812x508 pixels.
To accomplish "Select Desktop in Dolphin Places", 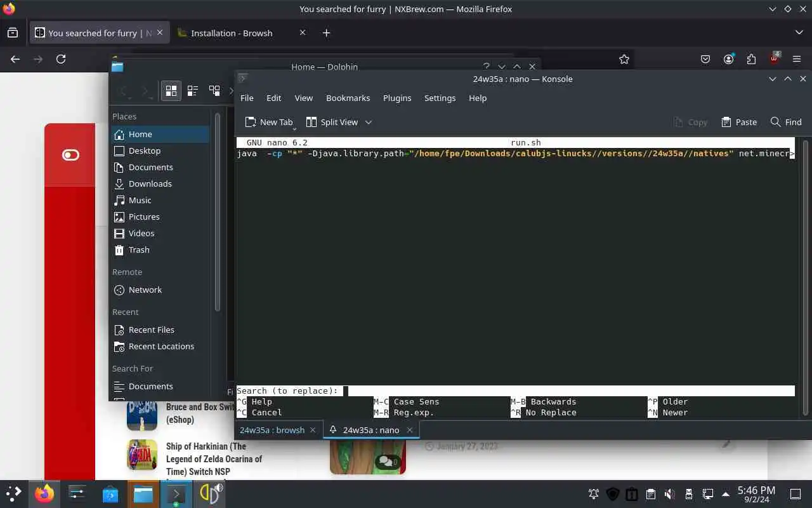I will coord(160,150).
